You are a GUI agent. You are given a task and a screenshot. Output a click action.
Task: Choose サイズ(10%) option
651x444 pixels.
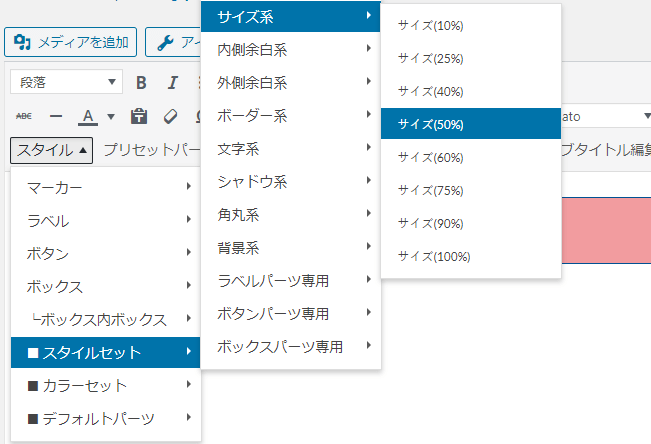coord(471,25)
